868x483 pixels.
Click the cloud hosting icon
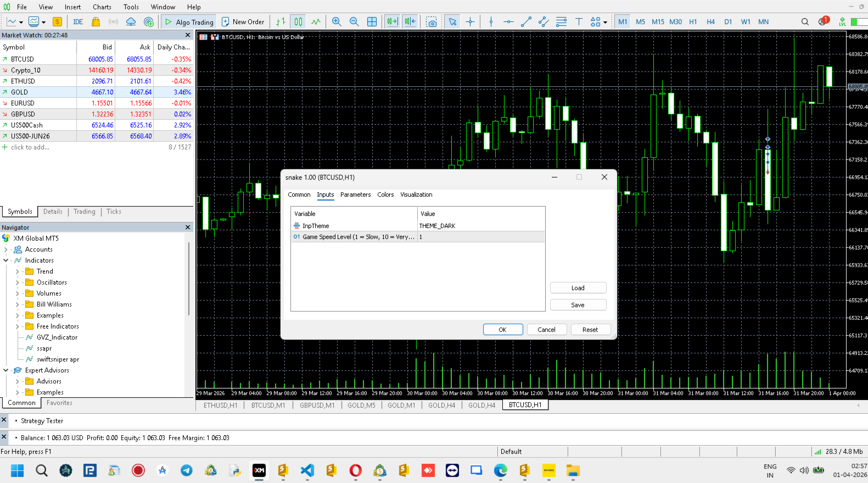point(131,22)
